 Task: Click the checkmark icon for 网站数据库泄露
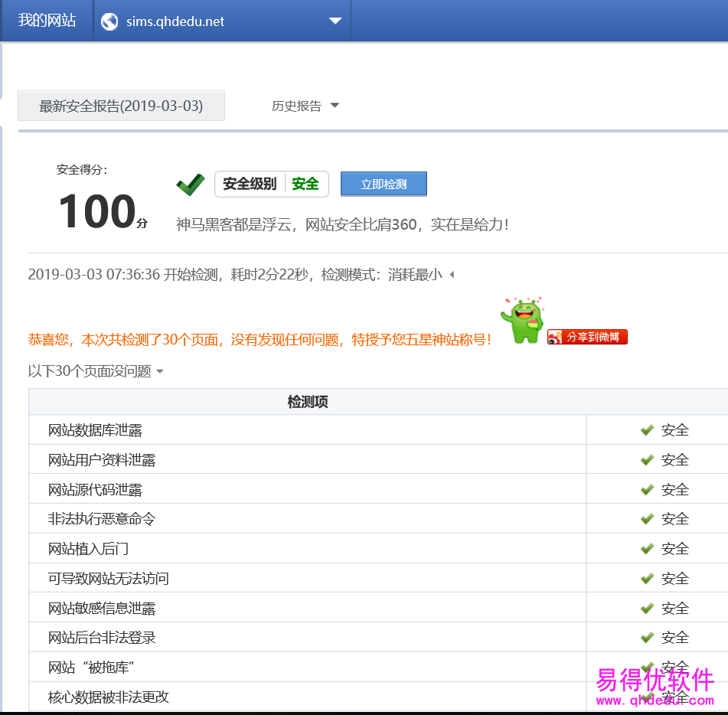[647, 430]
